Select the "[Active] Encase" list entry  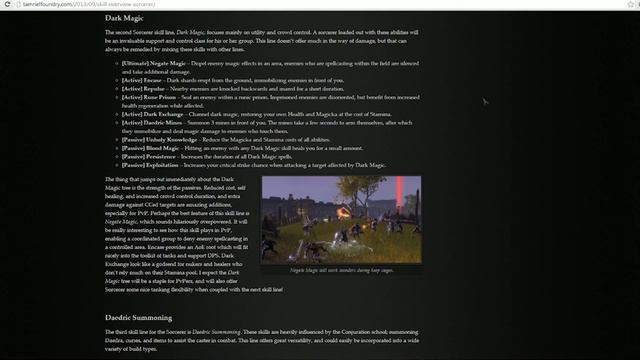coord(233,80)
